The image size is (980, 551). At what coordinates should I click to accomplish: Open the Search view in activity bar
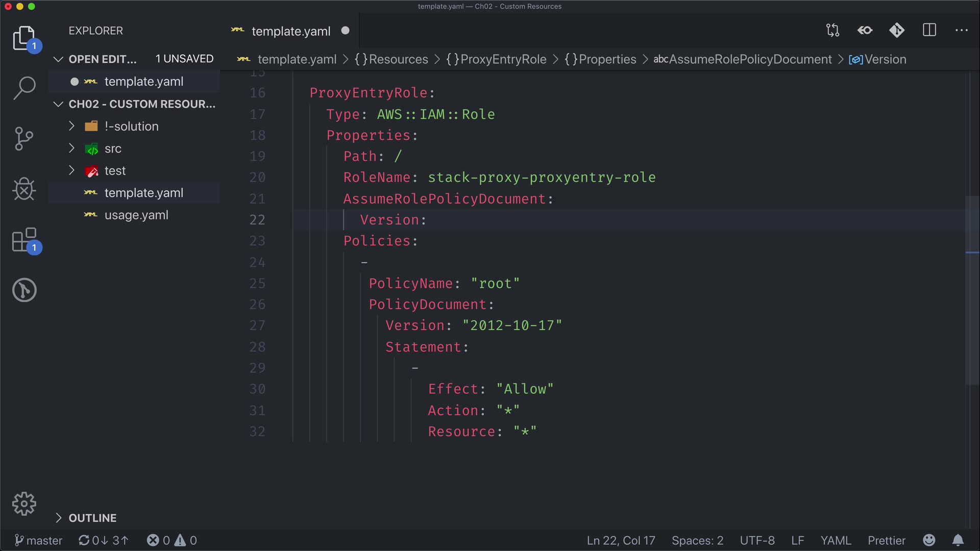pos(24,88)
